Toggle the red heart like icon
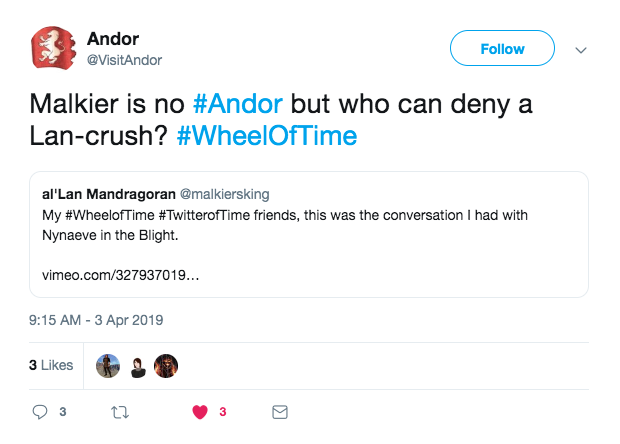 [x=199, y=411]
